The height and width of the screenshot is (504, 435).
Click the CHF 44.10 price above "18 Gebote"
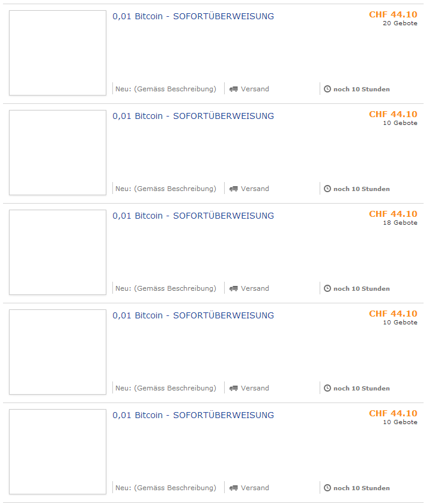point(393,214)
